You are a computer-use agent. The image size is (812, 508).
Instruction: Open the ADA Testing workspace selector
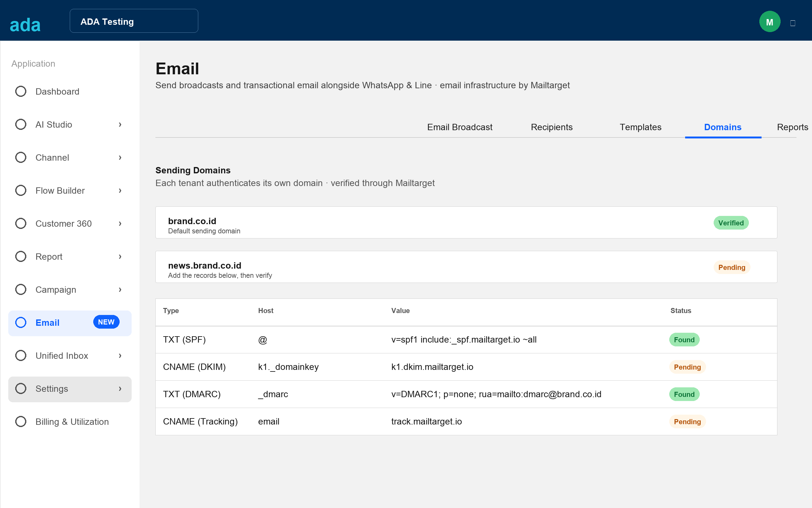134,21
